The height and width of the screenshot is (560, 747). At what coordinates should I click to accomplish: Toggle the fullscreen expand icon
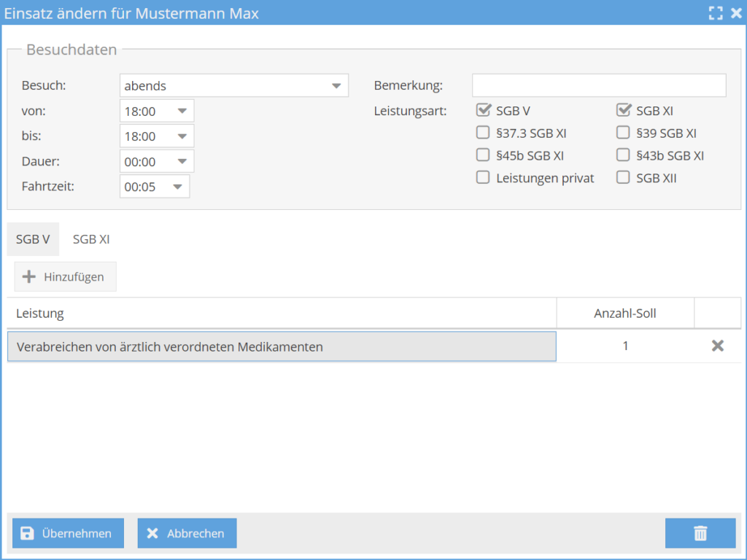pos(716,12)
